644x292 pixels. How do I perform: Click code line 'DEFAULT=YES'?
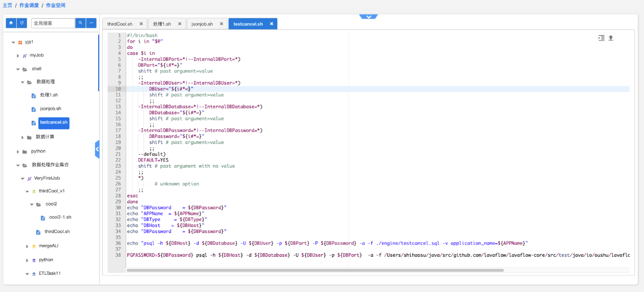(153, 160)
